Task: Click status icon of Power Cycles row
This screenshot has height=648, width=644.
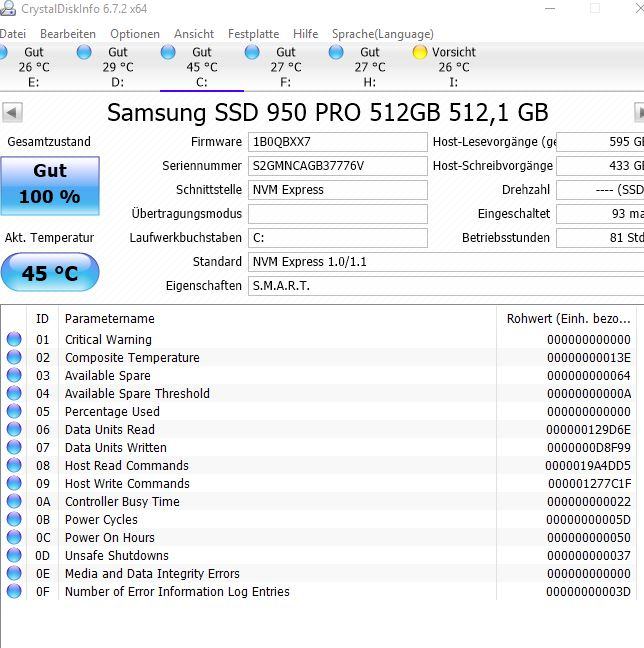Action: click(14, 519)
